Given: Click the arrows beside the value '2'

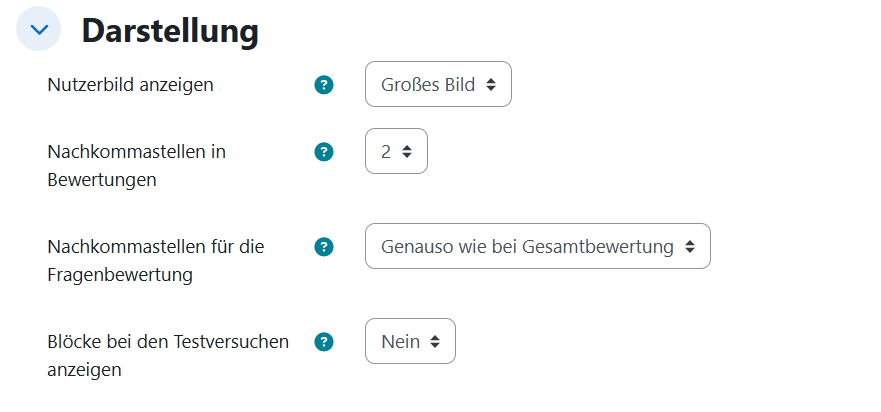Looking at the screenshot, I should point(407,152).
